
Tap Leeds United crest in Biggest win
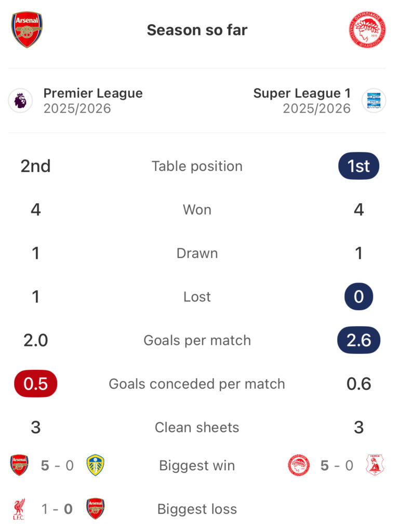point(96,465)
